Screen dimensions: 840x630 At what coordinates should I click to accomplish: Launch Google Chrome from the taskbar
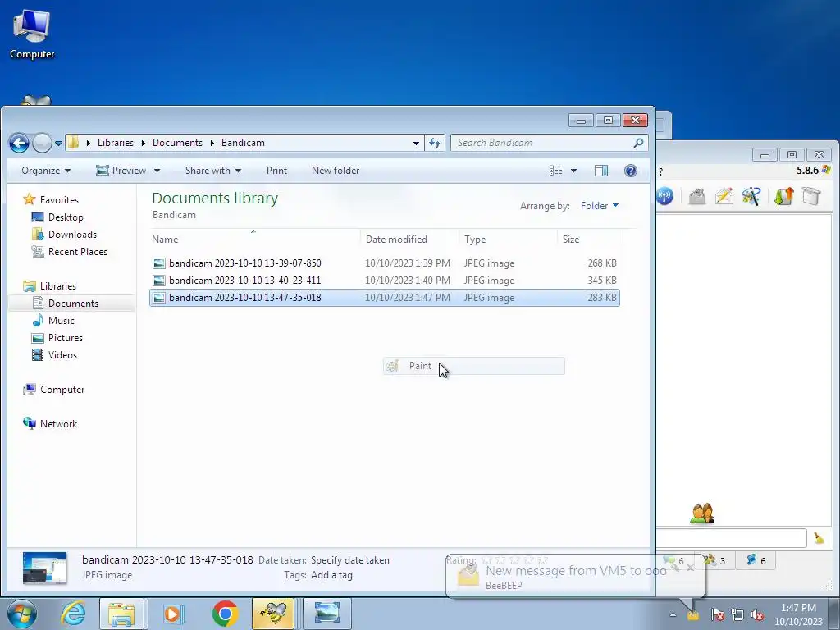(x=225, y=614)
